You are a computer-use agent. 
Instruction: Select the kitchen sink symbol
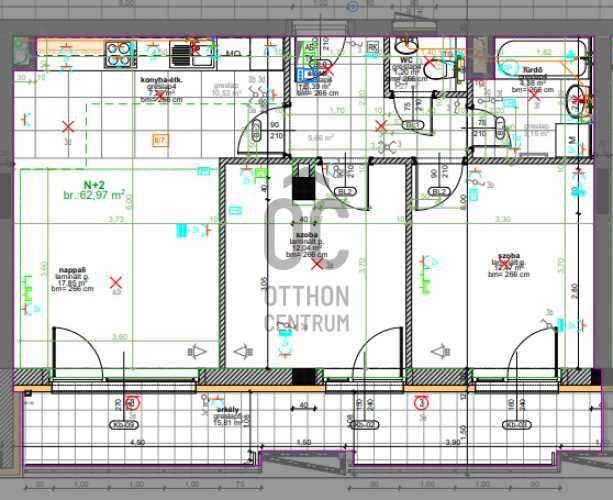point(187,51)
